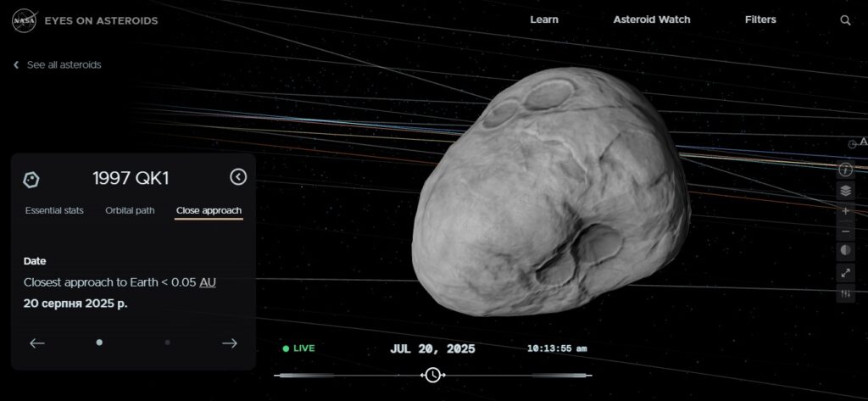Click the asteroid hexagon icon beside 1997 QK1
The width and height of the screenshot is (868, 401).
point(31,180)
